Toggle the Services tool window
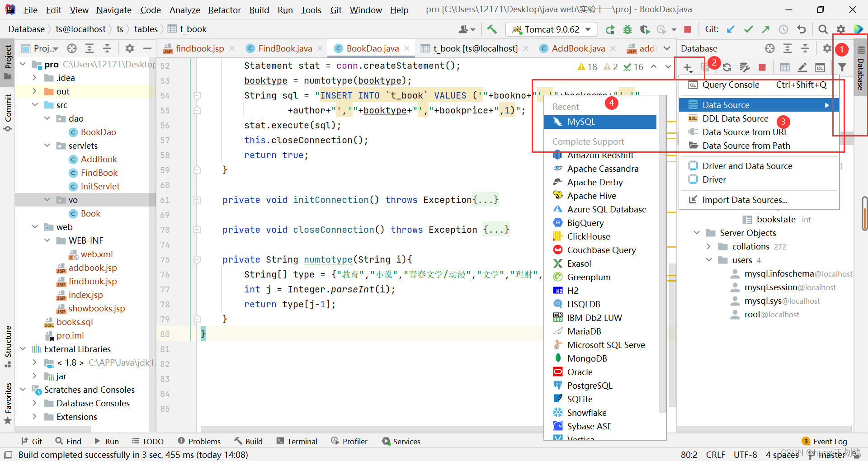The height and width of the screenshot is (461, 868). click(x=401, y=441)
